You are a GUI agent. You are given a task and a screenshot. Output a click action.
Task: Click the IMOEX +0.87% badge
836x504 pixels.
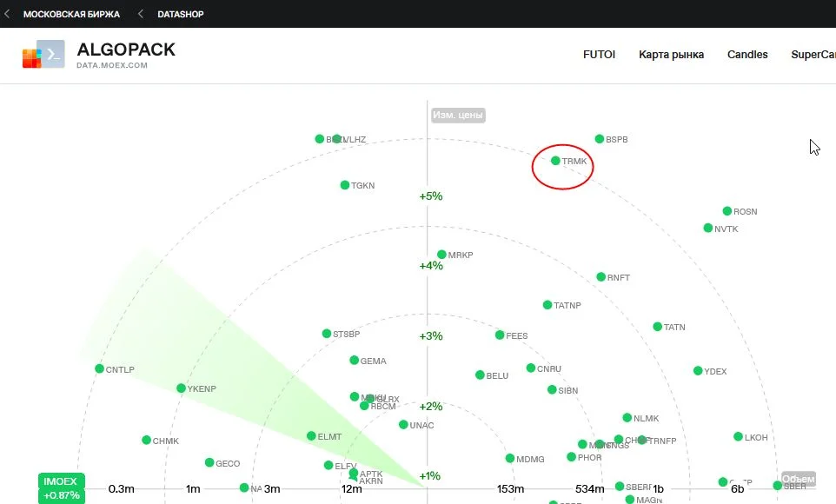[x=62, y=488]
